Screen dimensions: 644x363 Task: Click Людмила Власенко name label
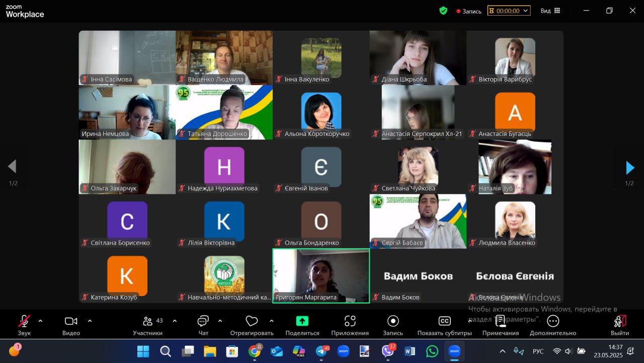507,243
